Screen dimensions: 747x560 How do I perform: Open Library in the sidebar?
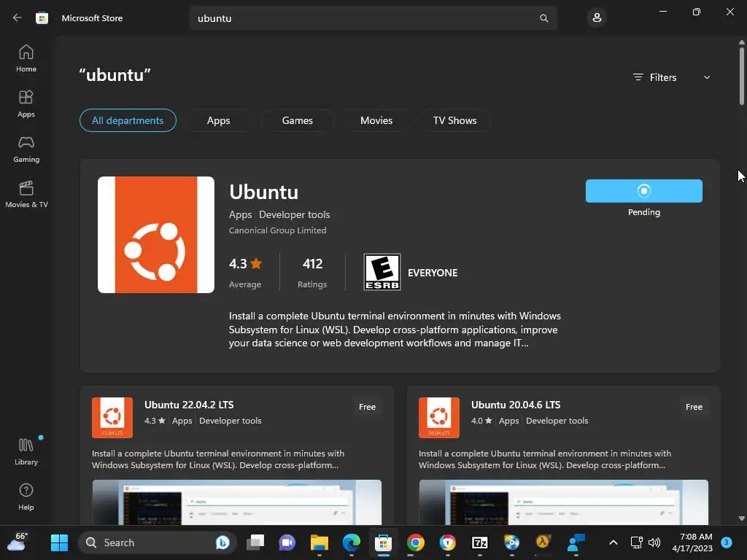point(26,452)
